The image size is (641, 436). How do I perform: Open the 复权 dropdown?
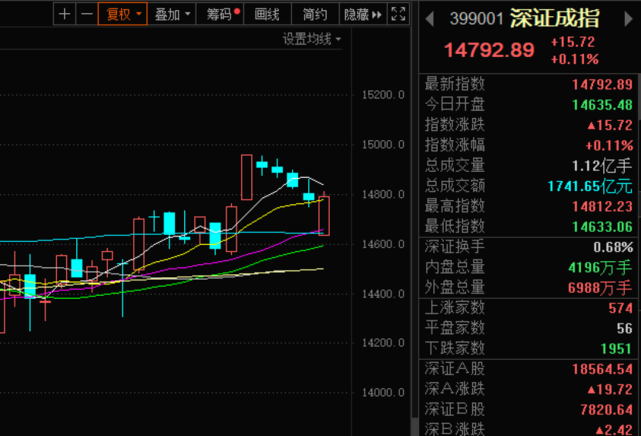click(x=123, y=14)
